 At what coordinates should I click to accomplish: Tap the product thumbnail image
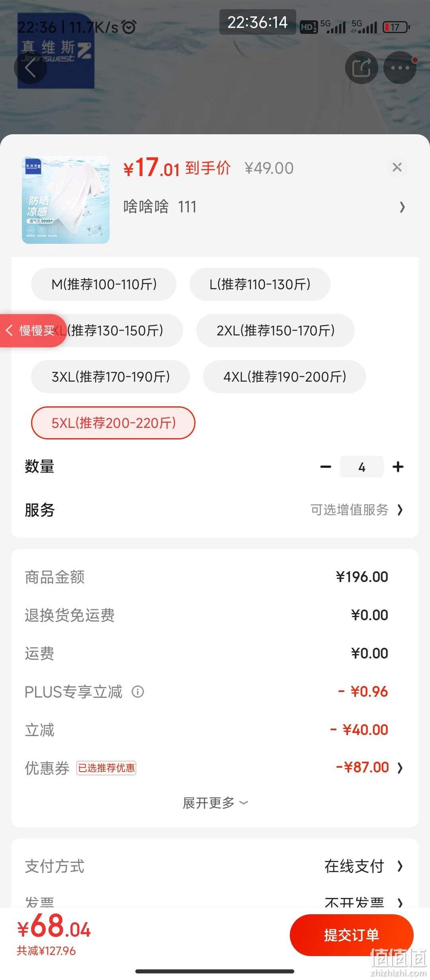(66, 200)
